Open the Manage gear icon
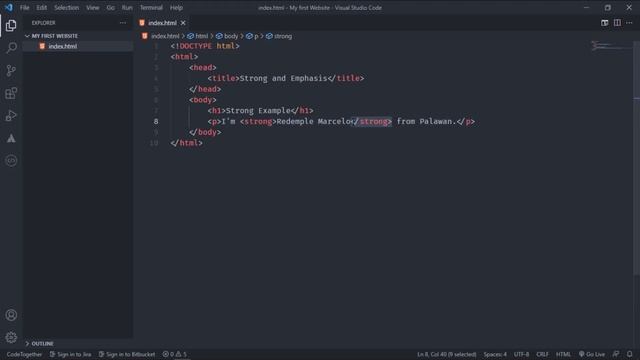 [x=11, y=337]
